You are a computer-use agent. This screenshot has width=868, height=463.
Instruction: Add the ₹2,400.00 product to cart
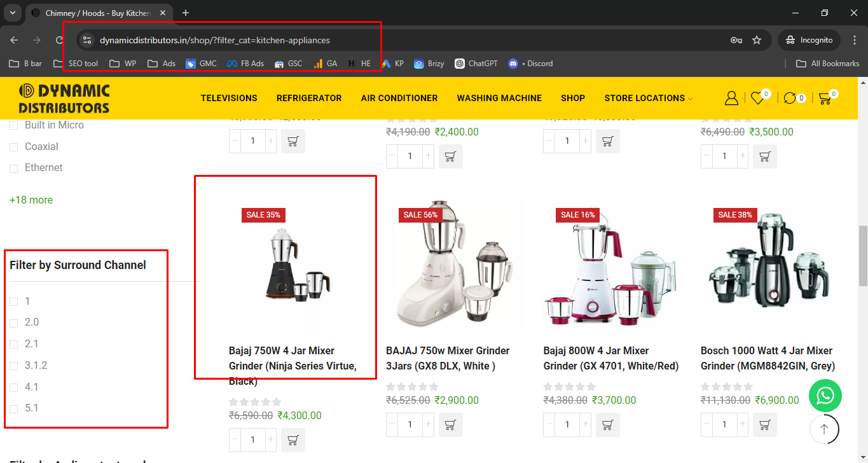[x=450, y=156]
